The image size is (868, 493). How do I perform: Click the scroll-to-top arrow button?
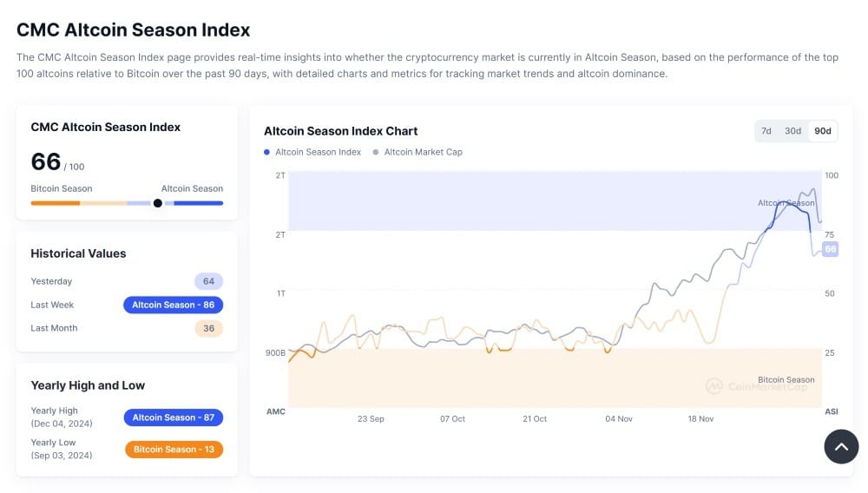coord(841,447)
